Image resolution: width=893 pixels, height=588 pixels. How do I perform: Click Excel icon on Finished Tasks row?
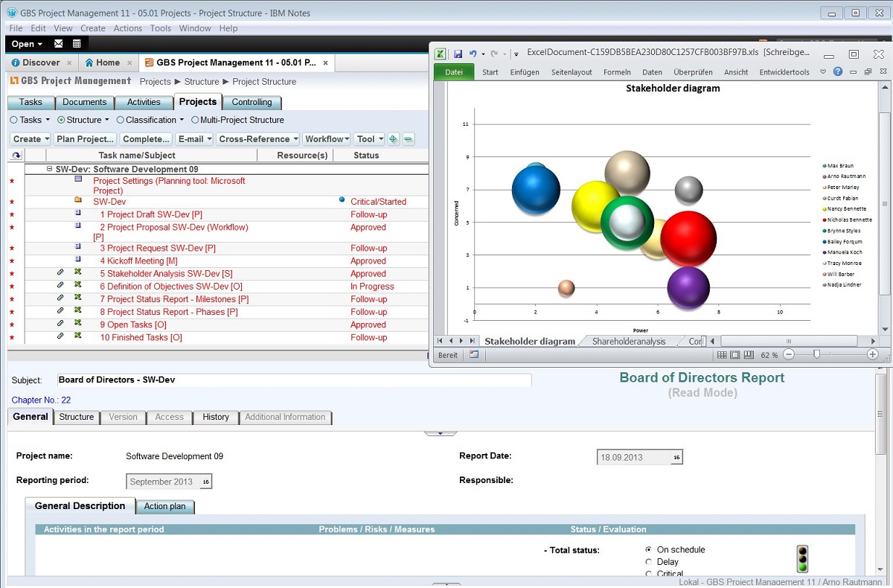click(x=77, y=336)
